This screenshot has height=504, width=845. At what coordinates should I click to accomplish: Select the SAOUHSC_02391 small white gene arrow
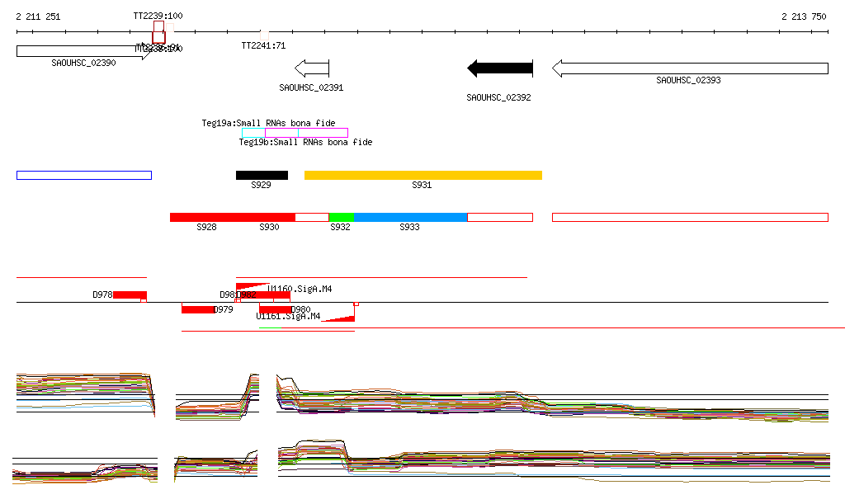pos(312,68)
